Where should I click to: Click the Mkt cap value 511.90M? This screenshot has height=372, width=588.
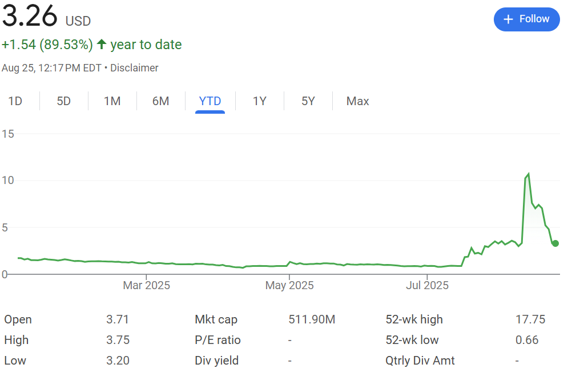tap(312, 319)
